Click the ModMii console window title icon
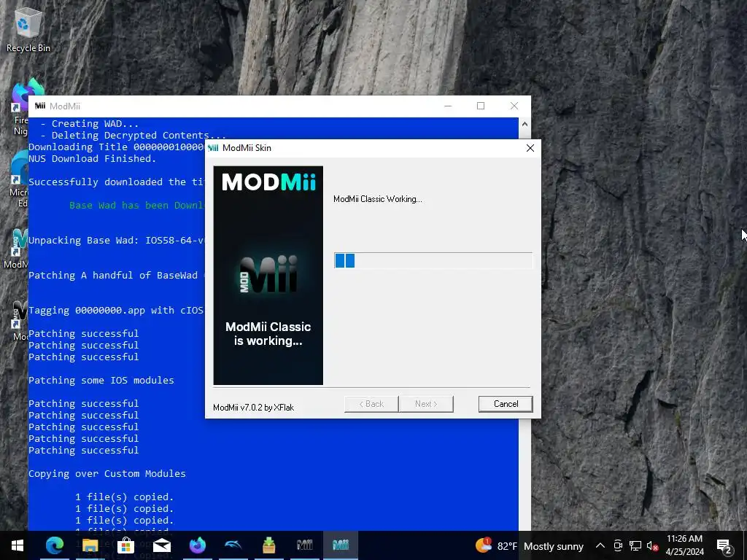 click(x=40, y=106)
